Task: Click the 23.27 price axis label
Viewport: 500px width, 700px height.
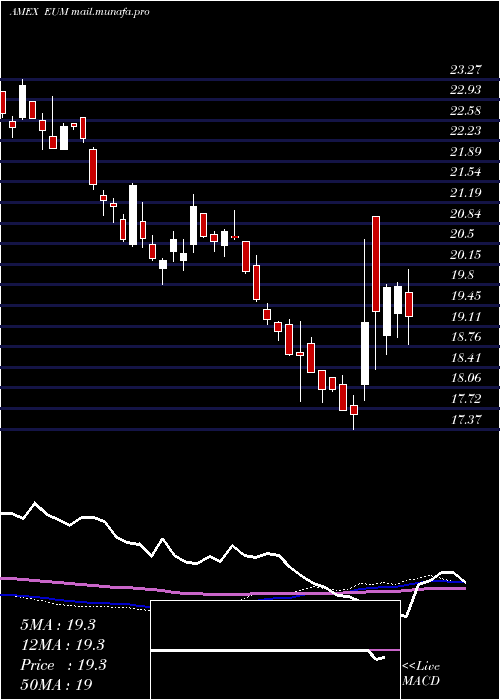Action: 466,69
